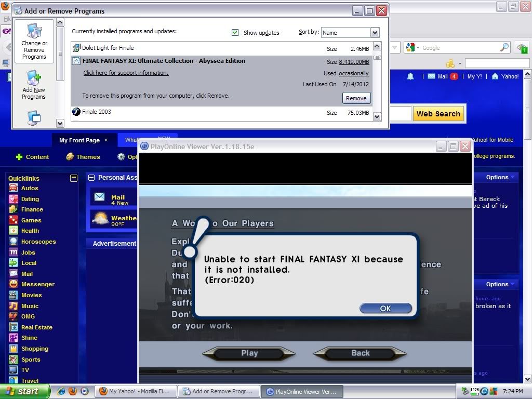Open the upper Options dropdown near the Barack story
Viewport: 532px width, 399px height.
click(500, 177)
